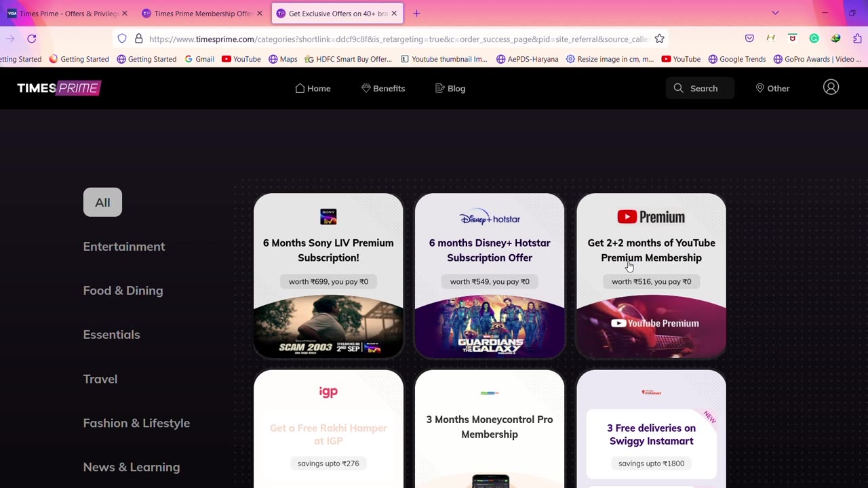Open 3 Free deliveries on Swiggy Instamart
Image resolution: width=868 pixels, height=488 pixels.
click(651, 434)
